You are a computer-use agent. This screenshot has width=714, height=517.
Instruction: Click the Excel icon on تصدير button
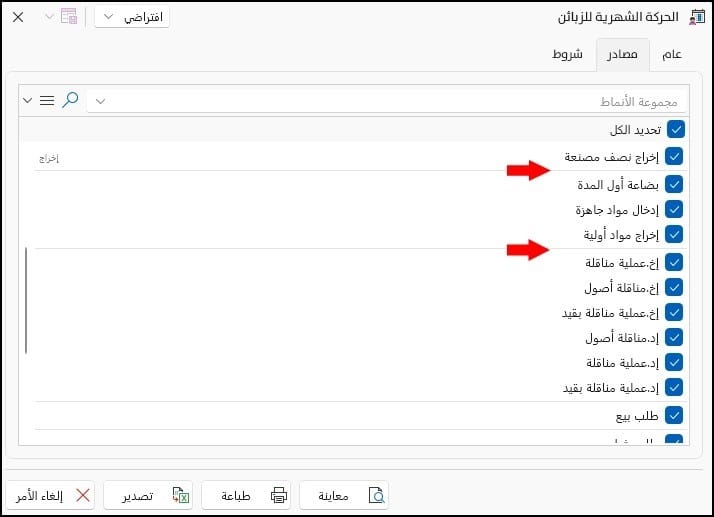pyautogui.click(x=181, y=495)
